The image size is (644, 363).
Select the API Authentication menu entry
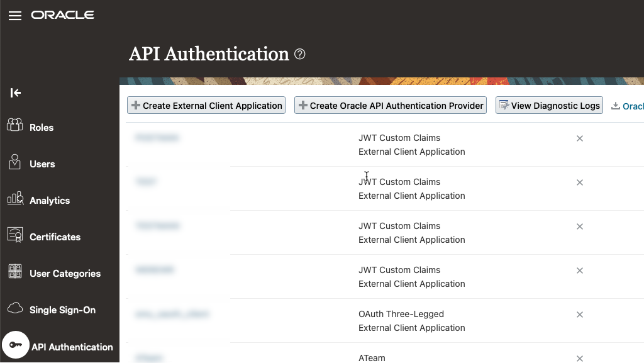coord(72,347)
